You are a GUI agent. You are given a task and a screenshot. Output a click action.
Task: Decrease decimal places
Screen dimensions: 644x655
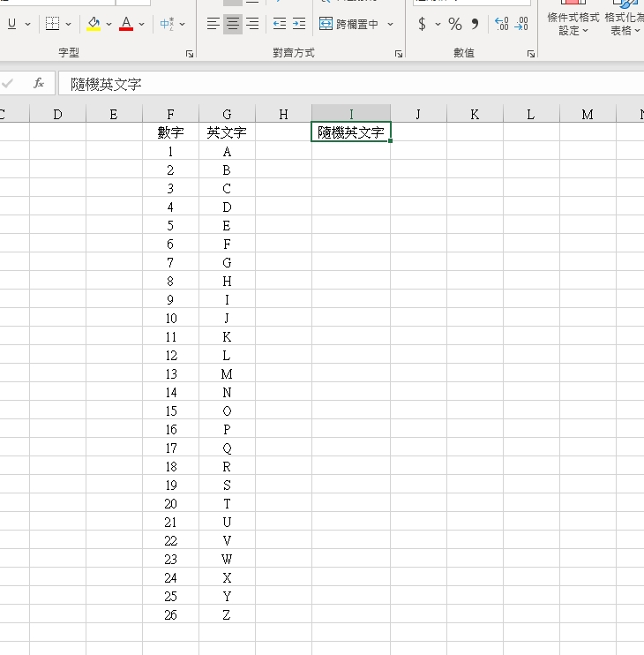click(520, 24)
